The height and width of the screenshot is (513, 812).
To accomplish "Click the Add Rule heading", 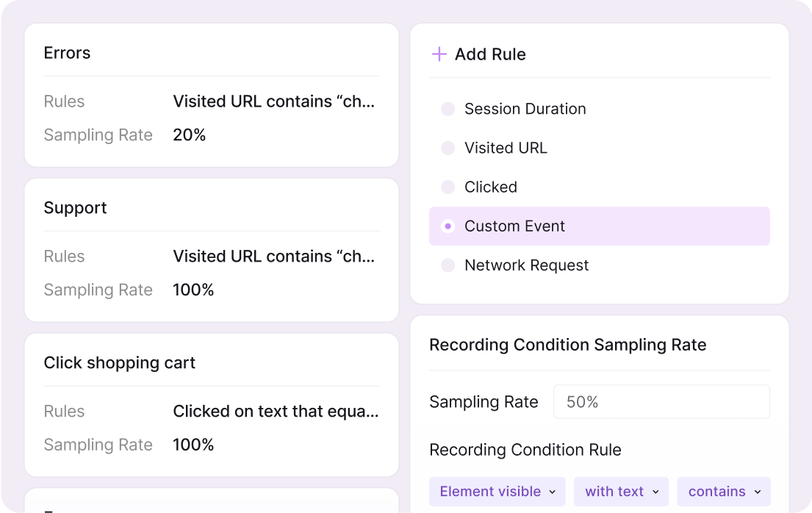I will (490, 54).
